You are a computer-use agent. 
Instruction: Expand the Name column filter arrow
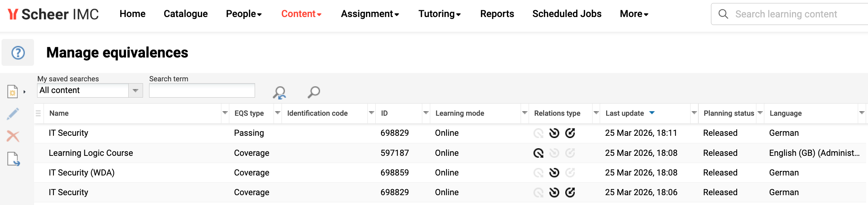[x=225, y=113]
